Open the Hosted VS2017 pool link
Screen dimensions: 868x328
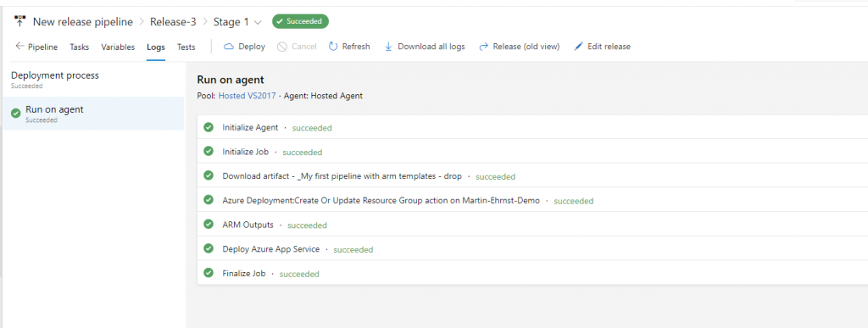[247, 96]
